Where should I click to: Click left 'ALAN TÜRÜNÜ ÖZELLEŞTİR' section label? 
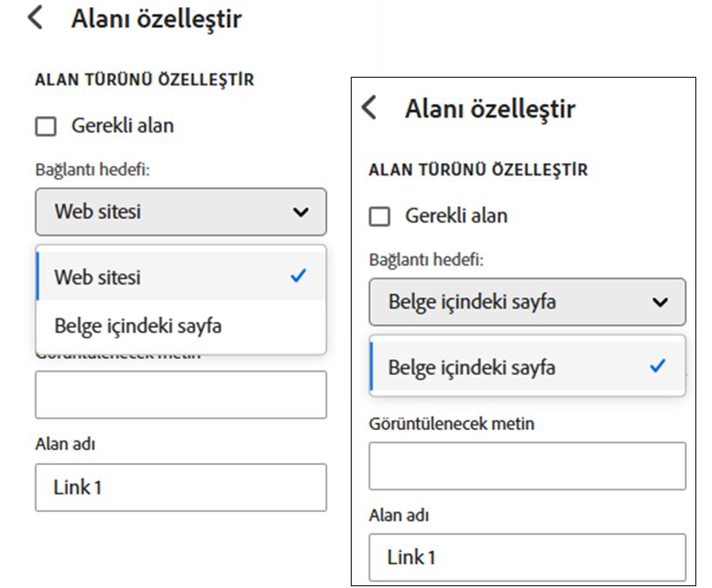144,79
